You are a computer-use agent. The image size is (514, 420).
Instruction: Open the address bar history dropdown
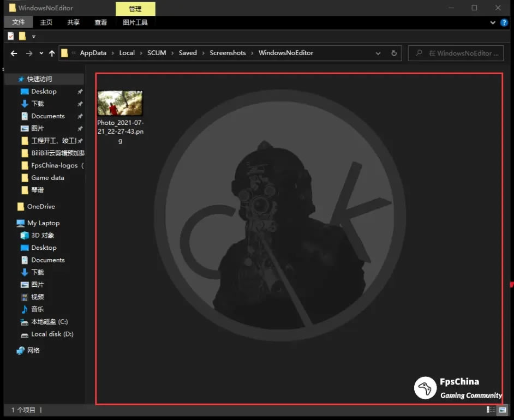click(x=378, y=53)
